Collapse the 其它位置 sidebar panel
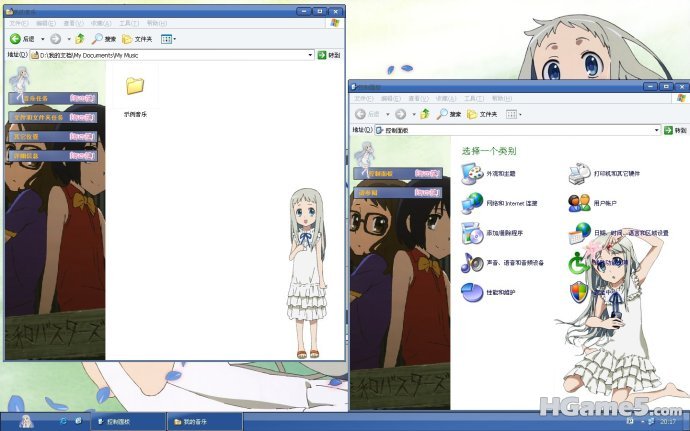Image resolution: width=690 pixels, height=431 pixels. [x=53, y=136]
